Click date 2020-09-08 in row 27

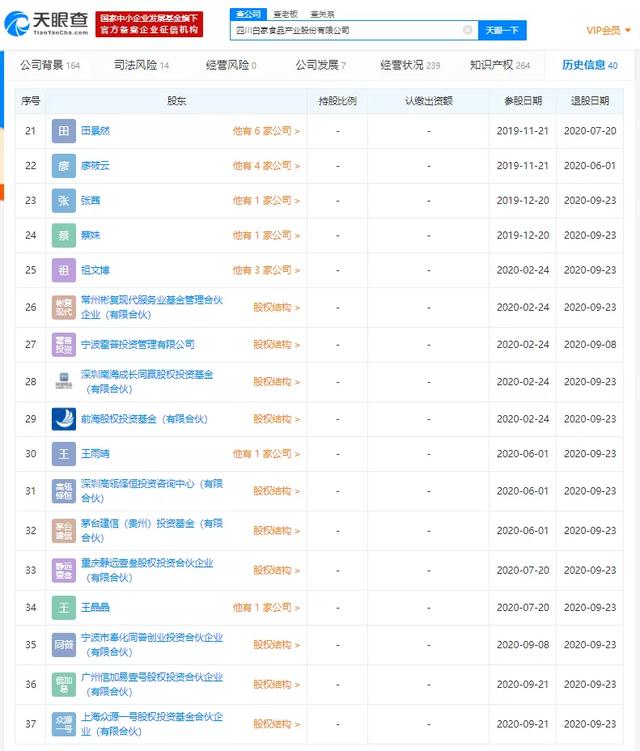[x=590, y=344]
